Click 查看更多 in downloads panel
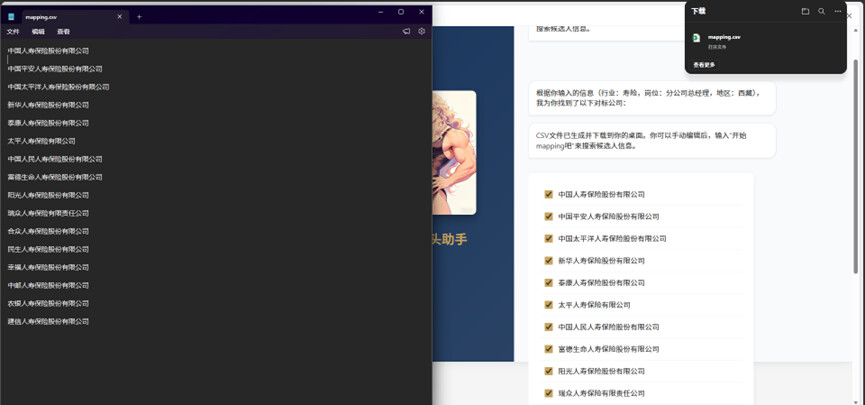Image resolution: width=865 pixels, height=405 pixels. pyautogui.click(x=704, y=65)
